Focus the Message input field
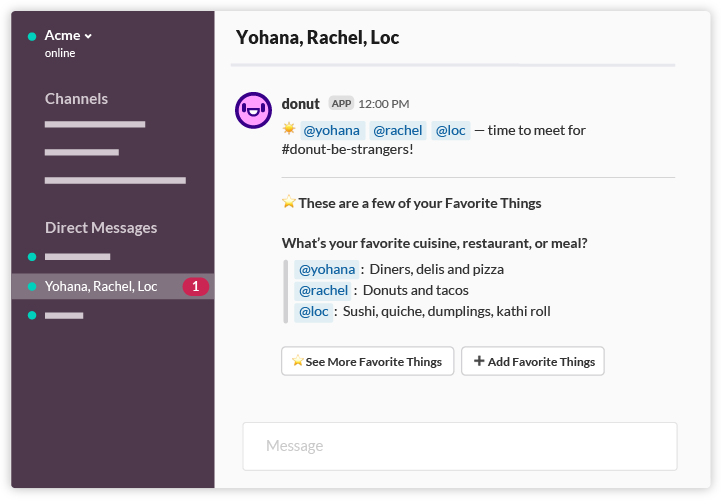 459,446
